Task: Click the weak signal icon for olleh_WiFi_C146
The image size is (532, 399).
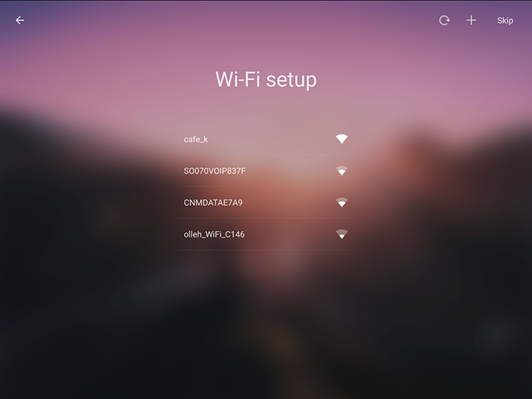Action: [342, 234]
